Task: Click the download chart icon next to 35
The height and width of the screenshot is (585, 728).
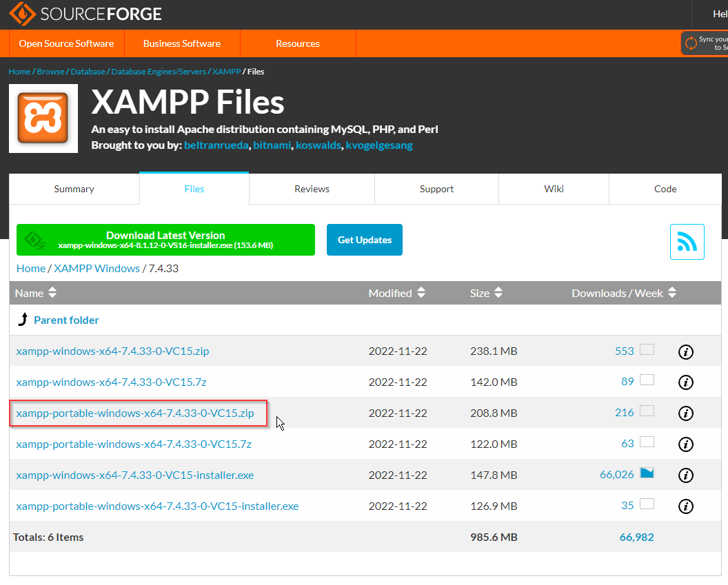Action: click(647, 504)
